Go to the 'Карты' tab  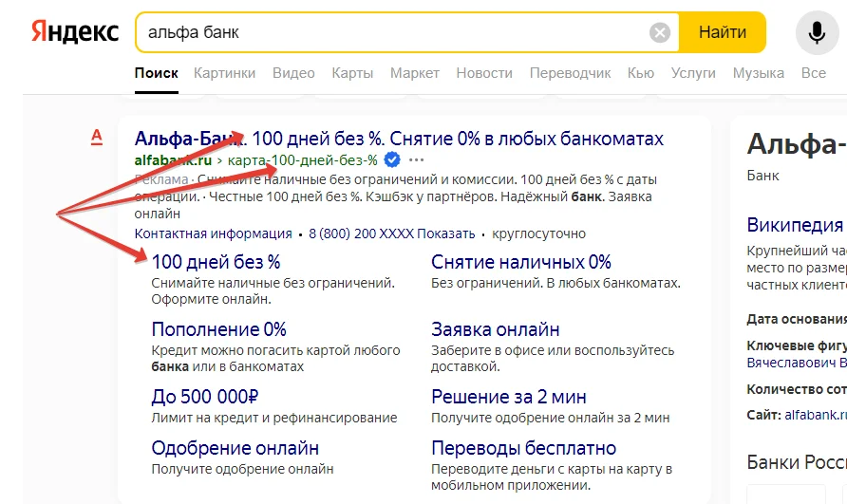352,73
